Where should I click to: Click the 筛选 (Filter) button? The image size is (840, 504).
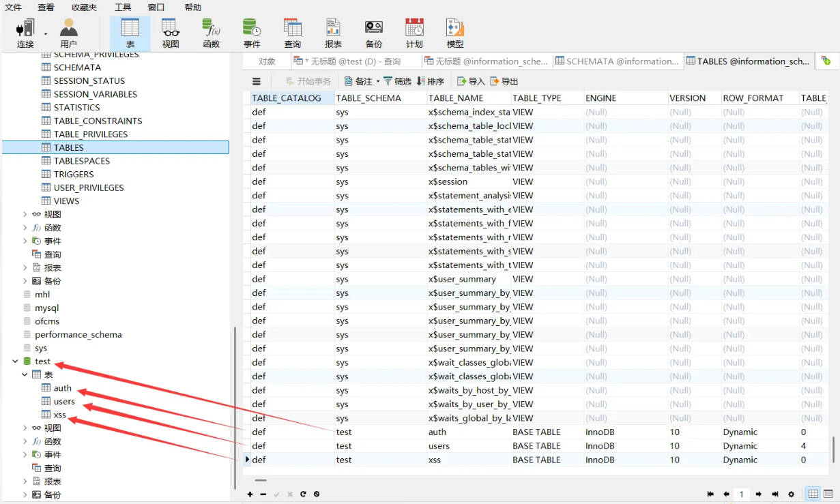click(397, 81)
